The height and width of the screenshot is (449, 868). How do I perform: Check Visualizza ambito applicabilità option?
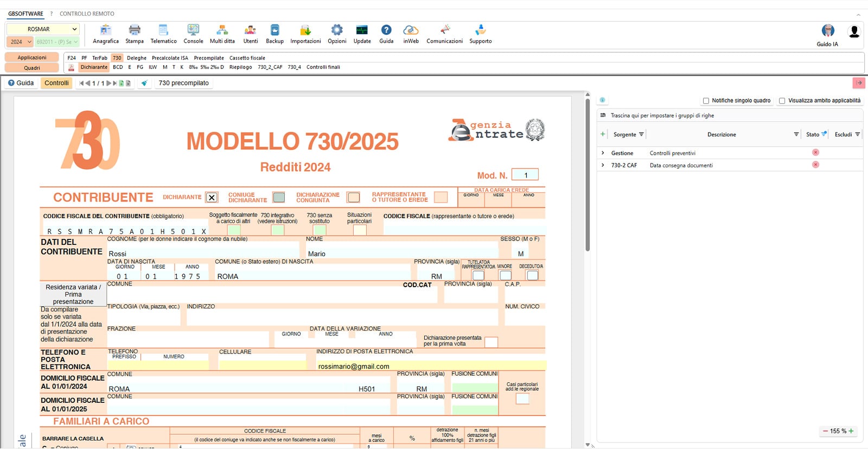tap(782, 100)
